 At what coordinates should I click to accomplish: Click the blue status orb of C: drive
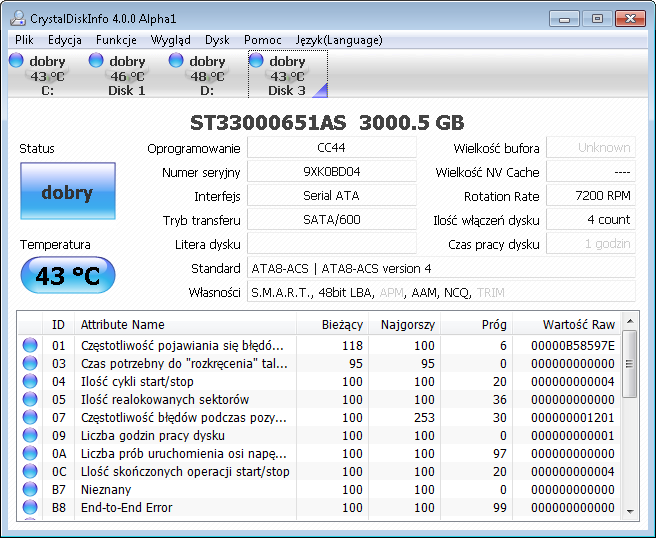click(x=16, y=60)
